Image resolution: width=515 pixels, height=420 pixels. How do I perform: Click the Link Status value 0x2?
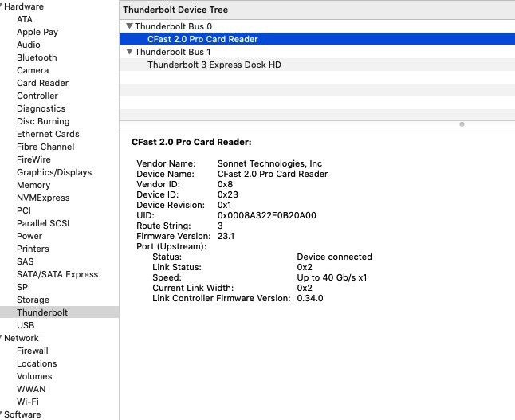[x=305, y=267]
